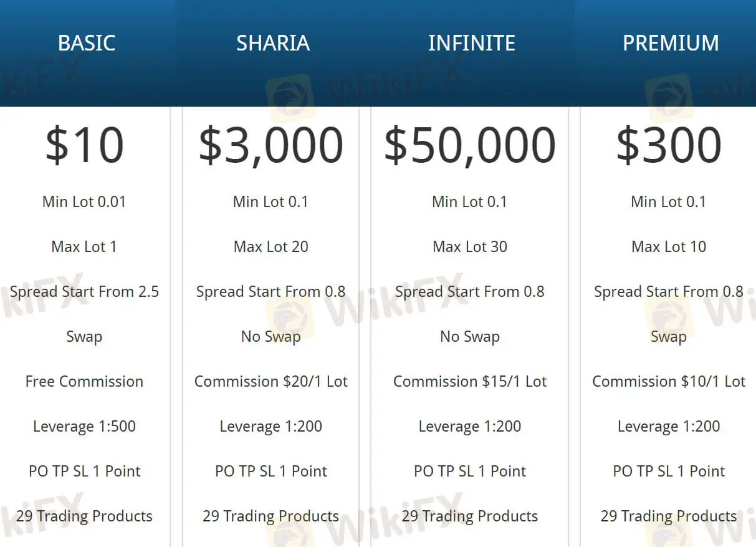This screenshot has height=547, width=756.
Task: Click the $3,000 deposit amount
Action: (x=270, y=145)
